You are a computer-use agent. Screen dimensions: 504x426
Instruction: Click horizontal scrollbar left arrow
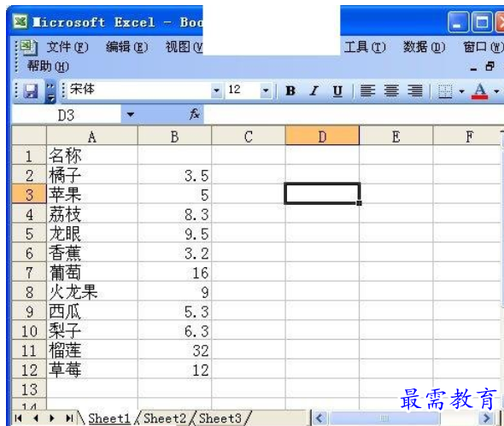click(320, 418)
